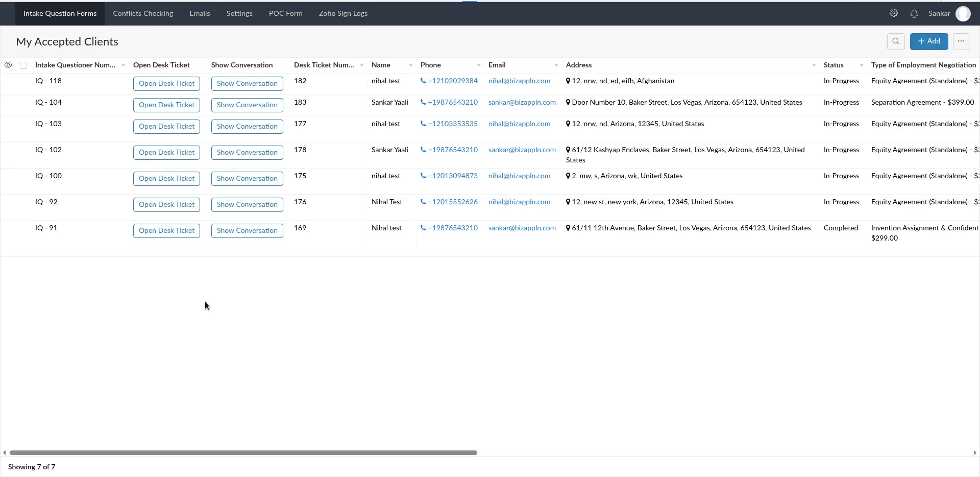
Task: Toggle the eye icon in the table header
Action: tap(8, 65)
